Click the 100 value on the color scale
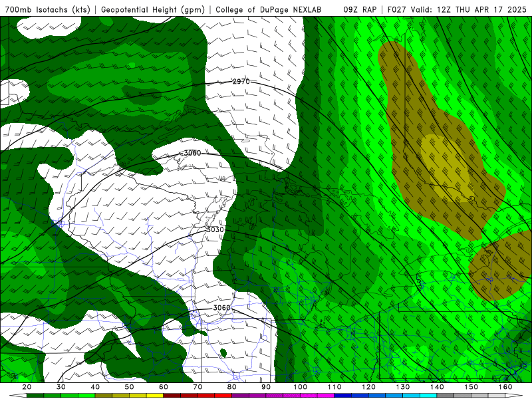This screenshot has width=532, height=399. (301, 387)
